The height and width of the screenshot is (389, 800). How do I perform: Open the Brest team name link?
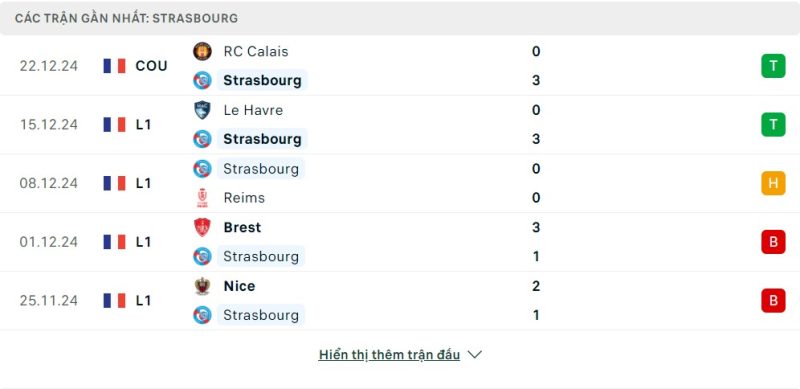(242, 227)
